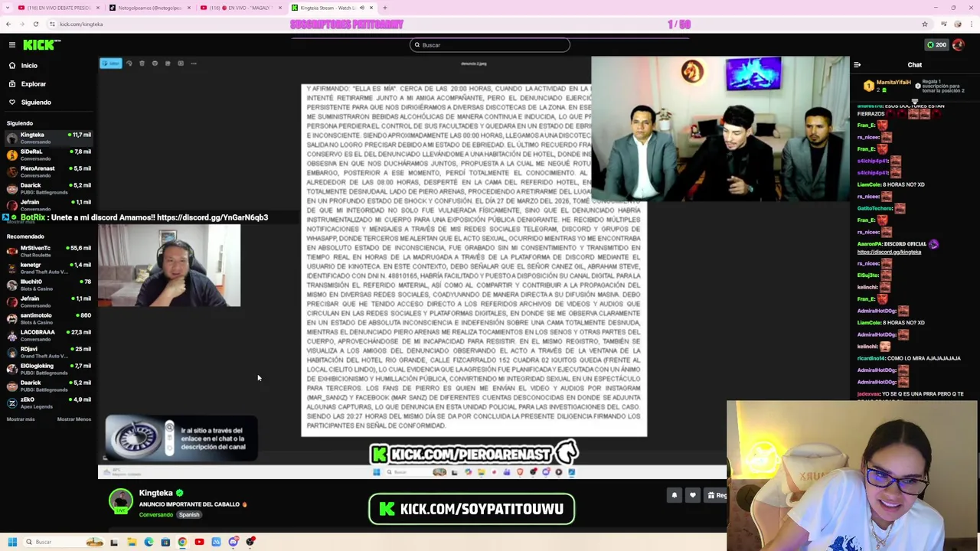Viewport: 980px width, 551px height.
Task: Click the Kick Buscar search field
Action: point(490,45)
